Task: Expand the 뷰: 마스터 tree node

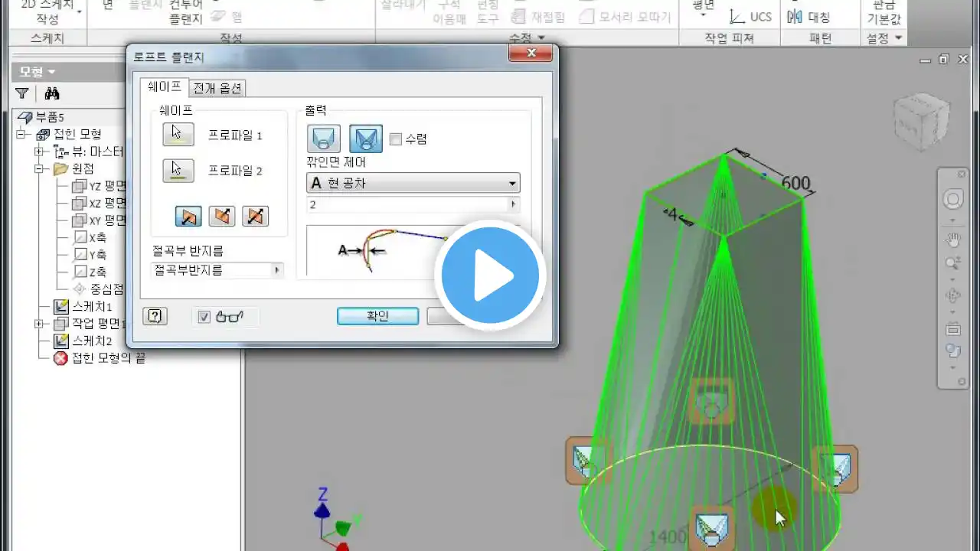Action: click(x=39, y=152)
